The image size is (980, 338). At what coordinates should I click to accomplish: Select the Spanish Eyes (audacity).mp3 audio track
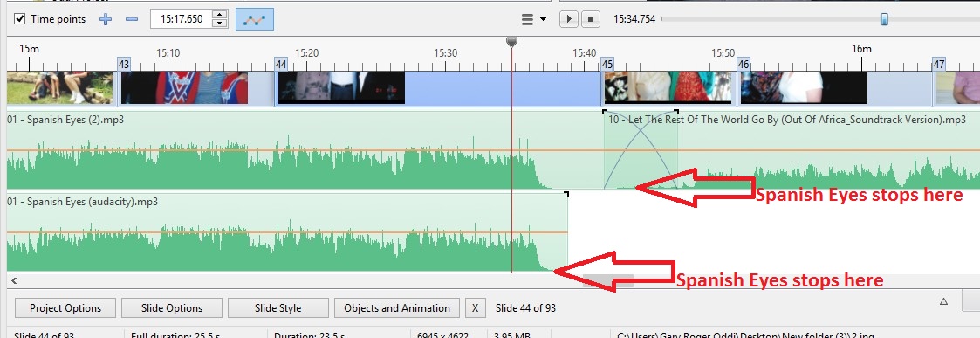[287, 232]
